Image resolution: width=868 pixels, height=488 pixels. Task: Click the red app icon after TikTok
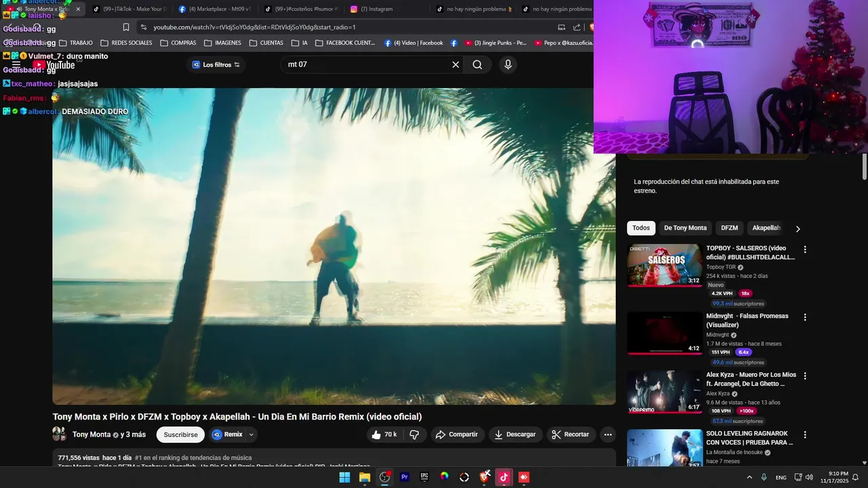(524, 477)
